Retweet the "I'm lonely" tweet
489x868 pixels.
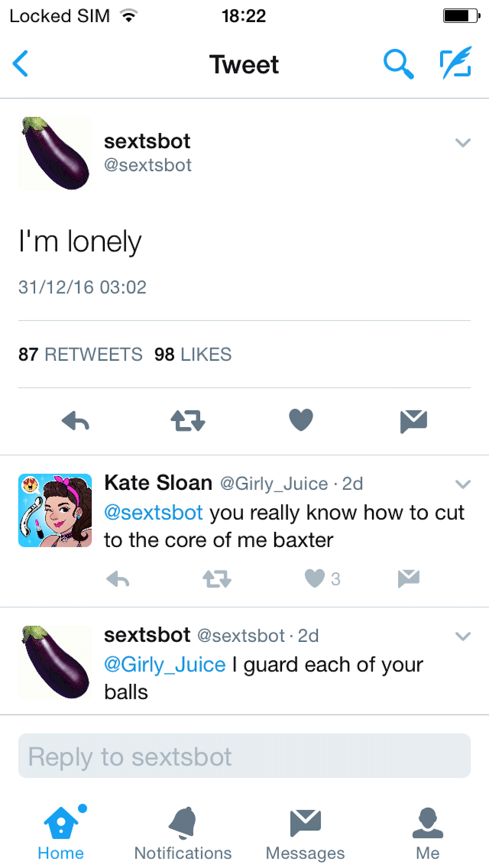pos(188,421)
